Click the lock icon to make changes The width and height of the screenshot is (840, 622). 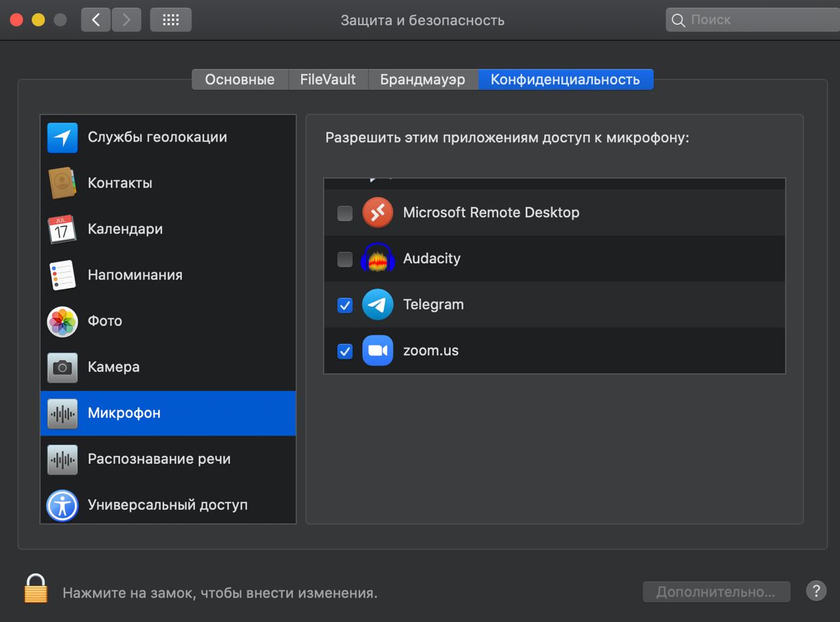click(x=36, y=589)
